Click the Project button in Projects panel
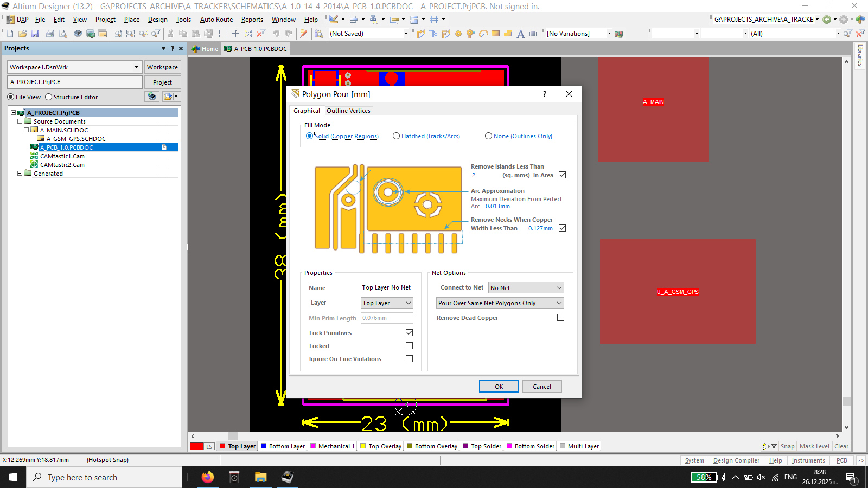The height and width of the screenshot is (488, 868). coord(162,82)
